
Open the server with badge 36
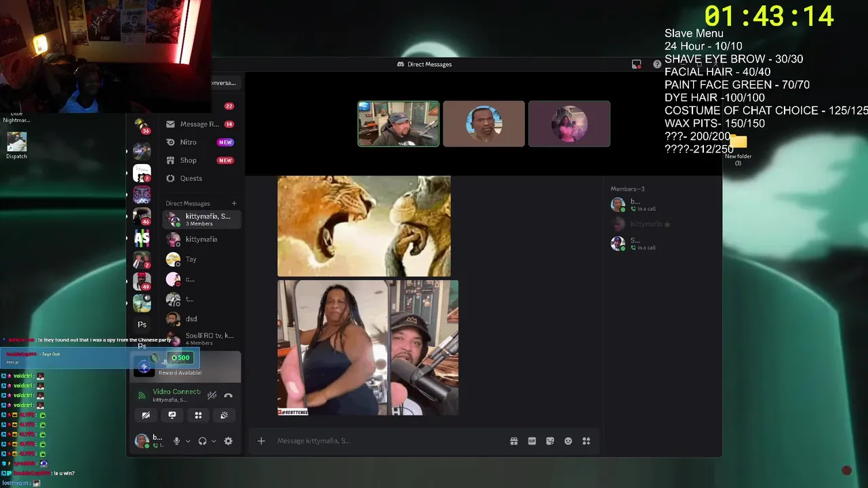coord(142,126)
